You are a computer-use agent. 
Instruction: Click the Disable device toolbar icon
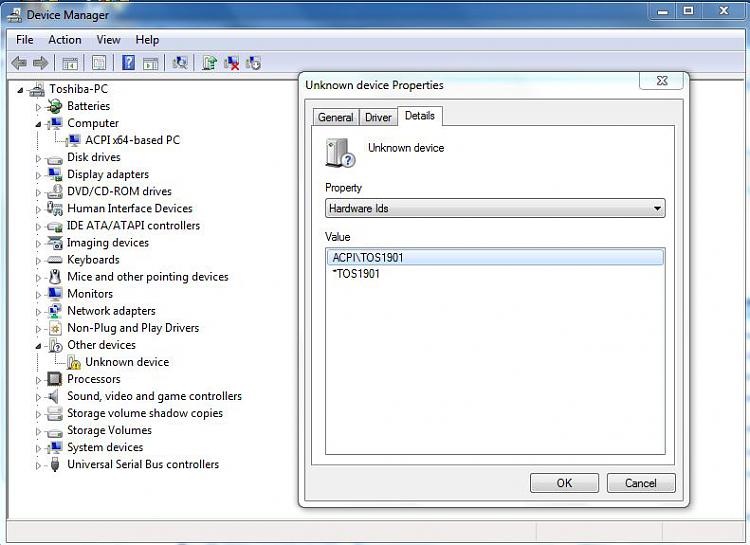pos(253,63)
